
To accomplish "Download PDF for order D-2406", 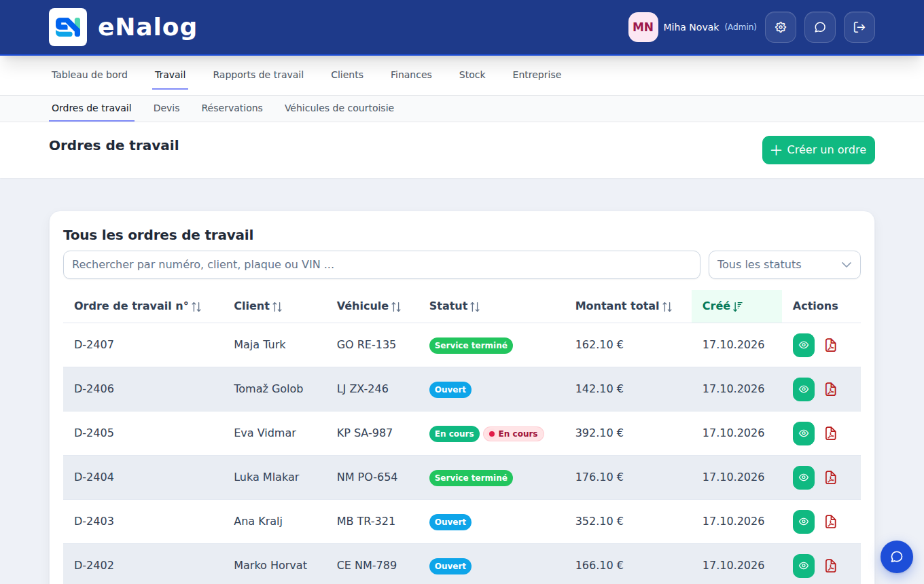I will (830, 389).
